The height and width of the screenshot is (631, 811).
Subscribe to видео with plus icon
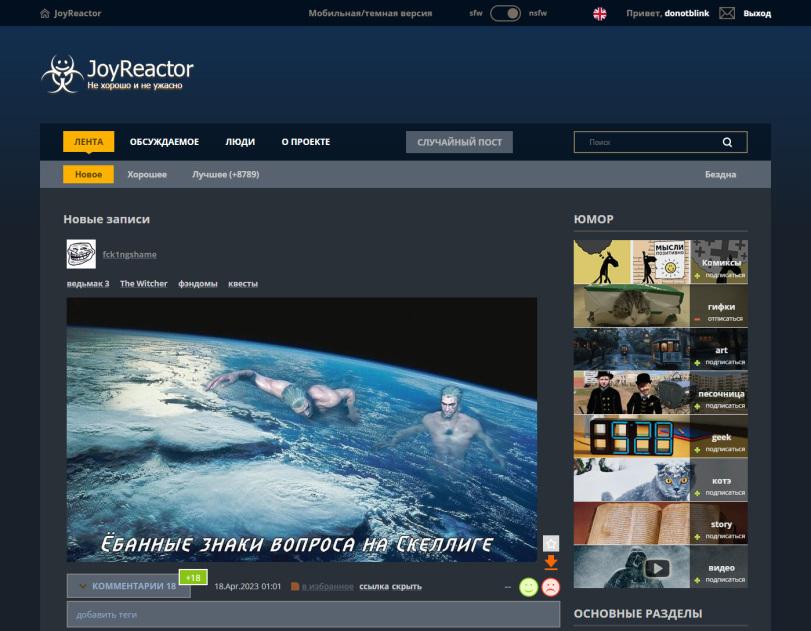pos(697,580)
